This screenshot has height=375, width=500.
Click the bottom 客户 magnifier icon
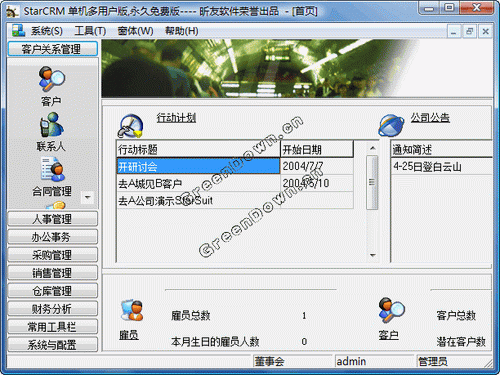[391, 310]
